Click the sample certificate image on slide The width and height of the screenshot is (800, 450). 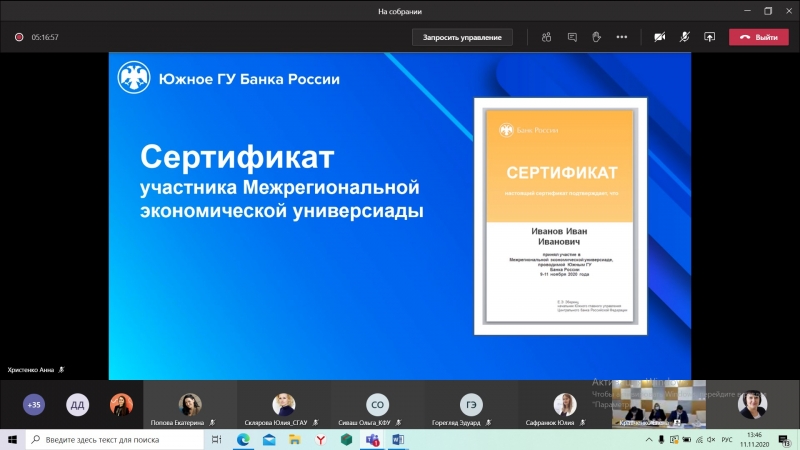pos(560,216)
